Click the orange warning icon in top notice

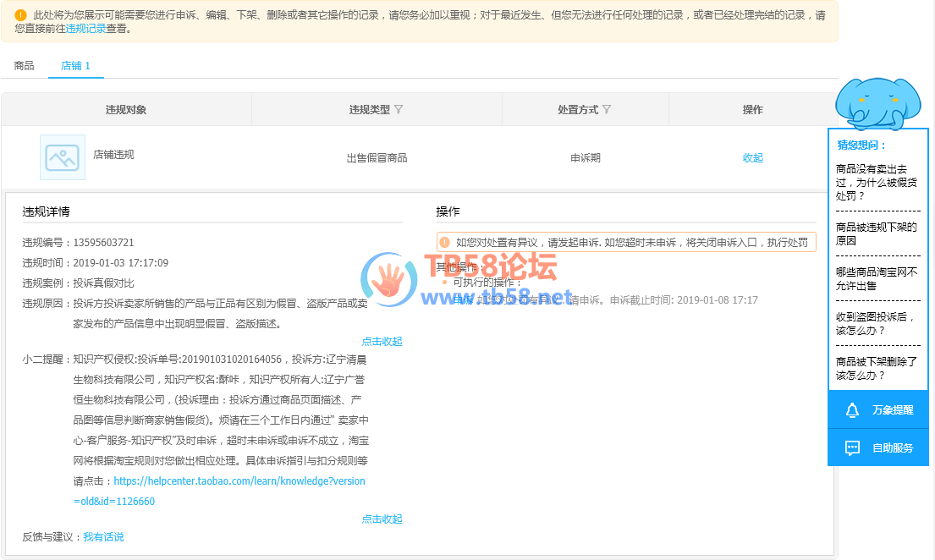coord(20,15)
